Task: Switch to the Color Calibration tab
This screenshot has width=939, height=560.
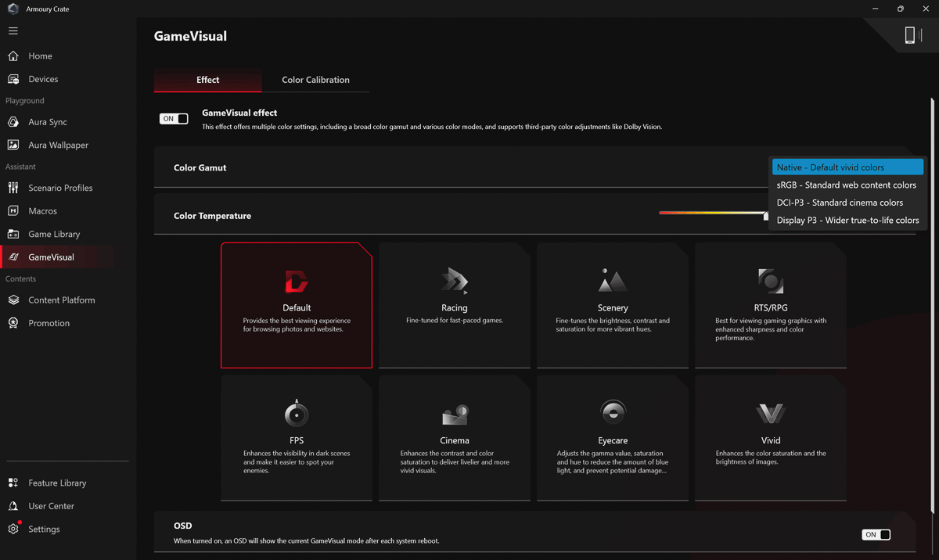Action: pos(315,80)
